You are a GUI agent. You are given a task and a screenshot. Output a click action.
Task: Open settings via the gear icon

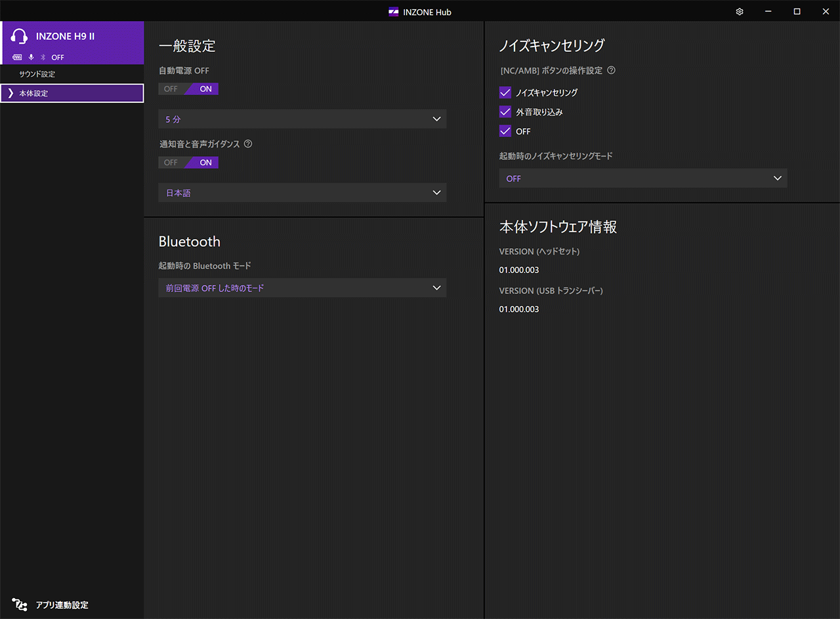point(740,12)
